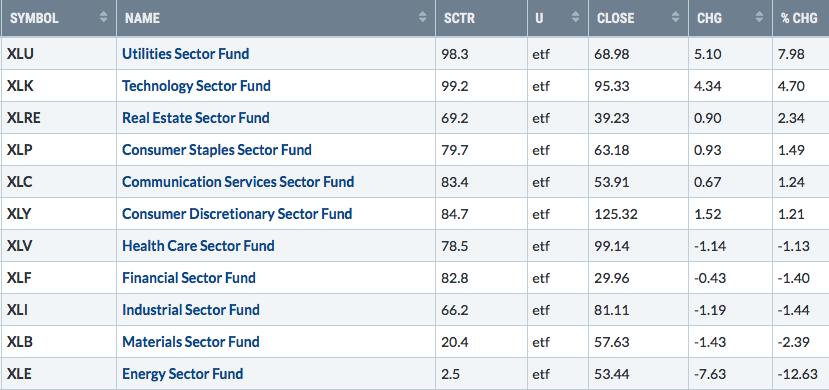Select the XLE symbol cell
This screenshot has width=829, height=390.
pyautogui.click(x=59, y=374)
